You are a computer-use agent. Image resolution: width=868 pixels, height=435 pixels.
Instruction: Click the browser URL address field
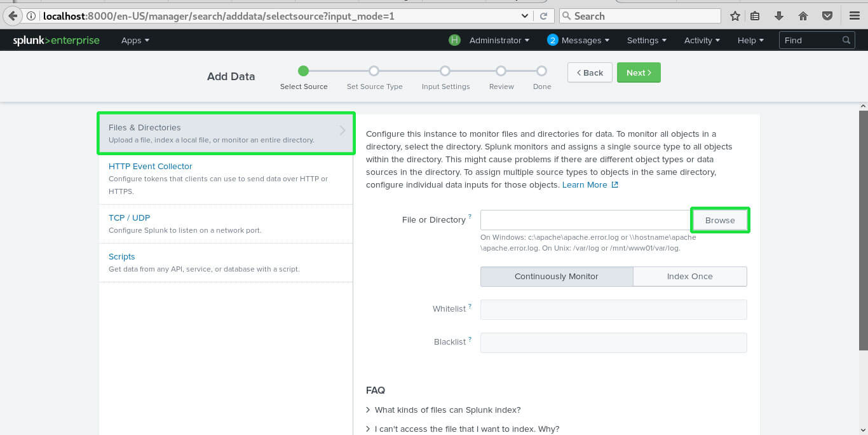(280, 16)
